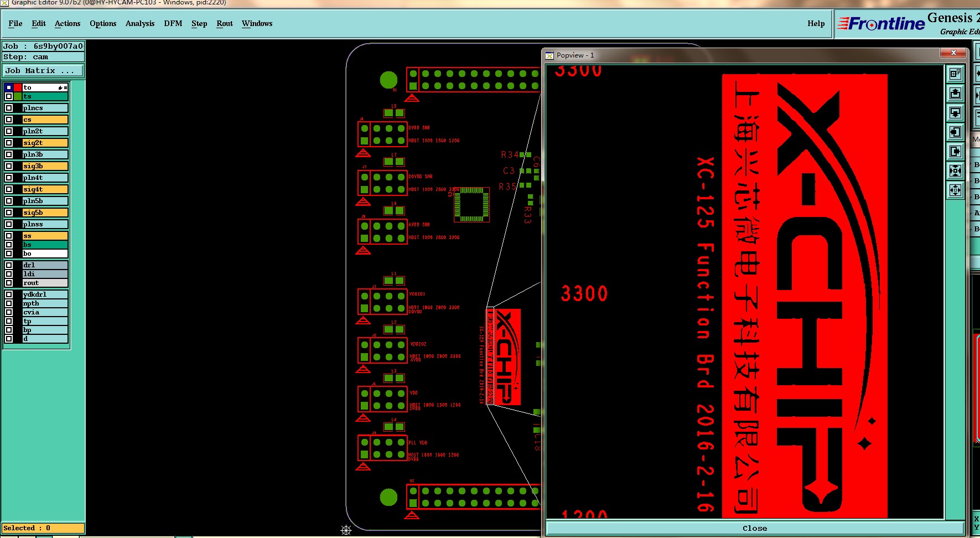The width and height of the screenshot is (980, 538).
Task: Open the Job Matrix button
Action: tap(43, 71)
